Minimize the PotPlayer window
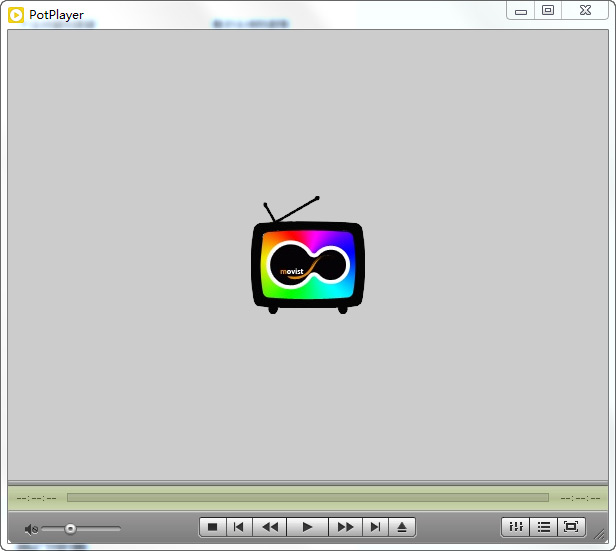The height and width of the screenshot is (551, 616). 521,10
